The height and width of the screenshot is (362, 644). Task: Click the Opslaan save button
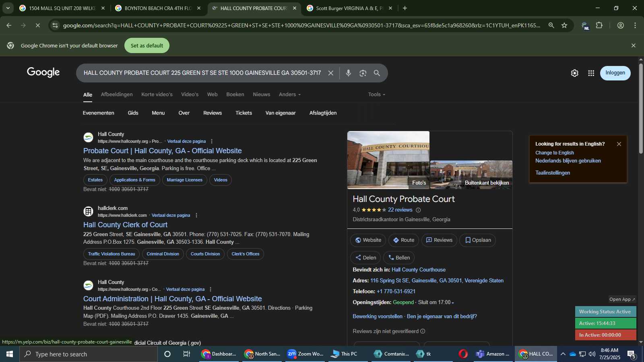point(478,240)
